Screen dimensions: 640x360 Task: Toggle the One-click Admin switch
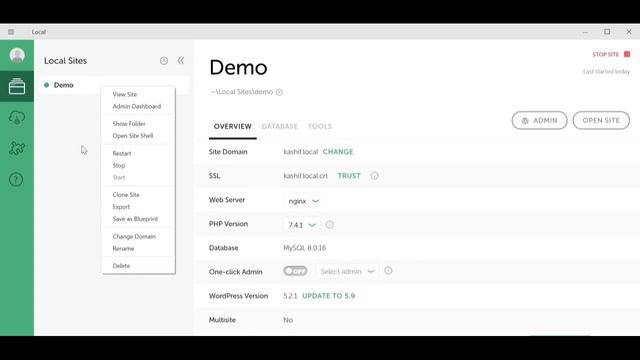(295, 271)
